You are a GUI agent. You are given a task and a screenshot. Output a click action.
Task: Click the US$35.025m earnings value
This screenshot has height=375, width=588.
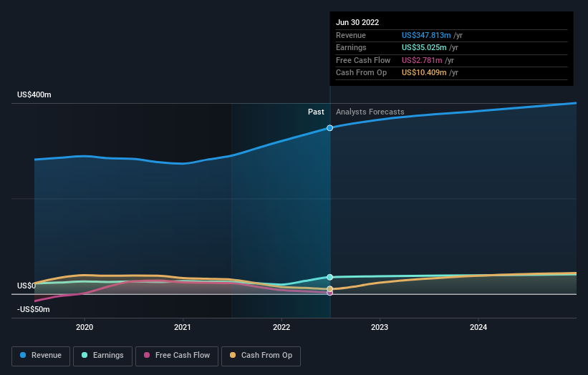click(424, 47)
